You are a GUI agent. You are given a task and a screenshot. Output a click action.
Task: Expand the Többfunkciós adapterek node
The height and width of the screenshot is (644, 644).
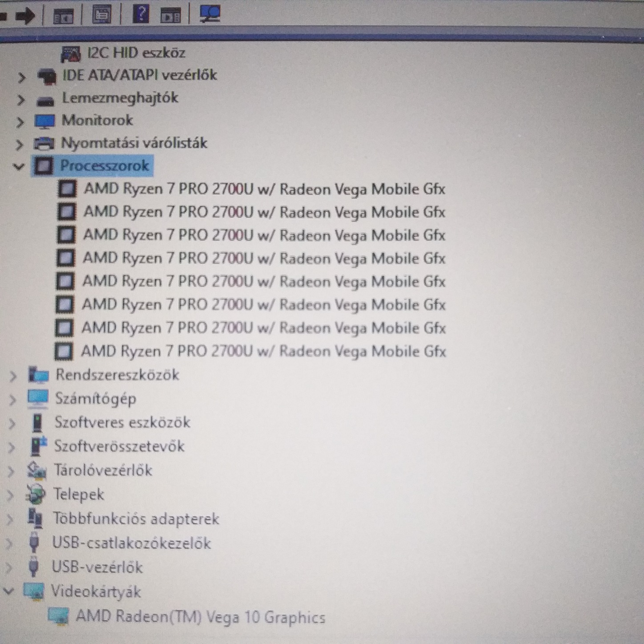tap(10, 519)
